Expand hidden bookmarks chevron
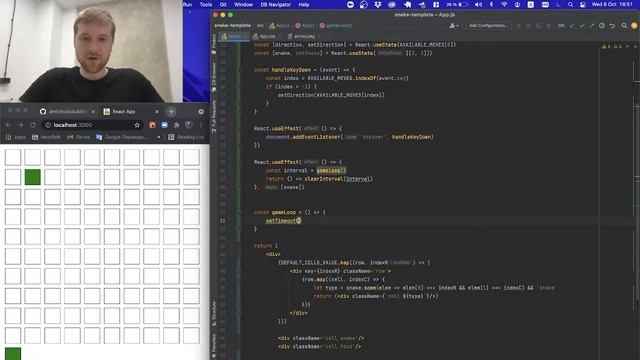640x360 pixels. click(x=158, y=137)
